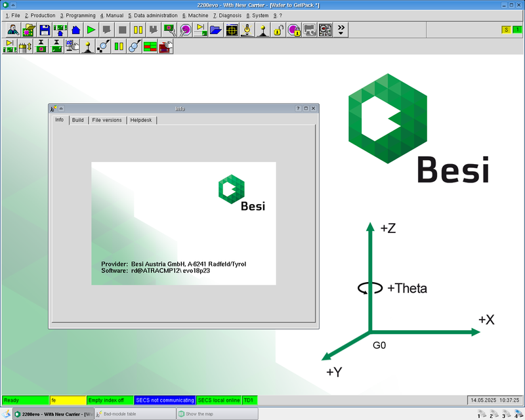Image resolution: width=525 pixels, height=420 pixels.
Task: Click the board-with-wrench setup icon
Action: click(x=169, y=30)
